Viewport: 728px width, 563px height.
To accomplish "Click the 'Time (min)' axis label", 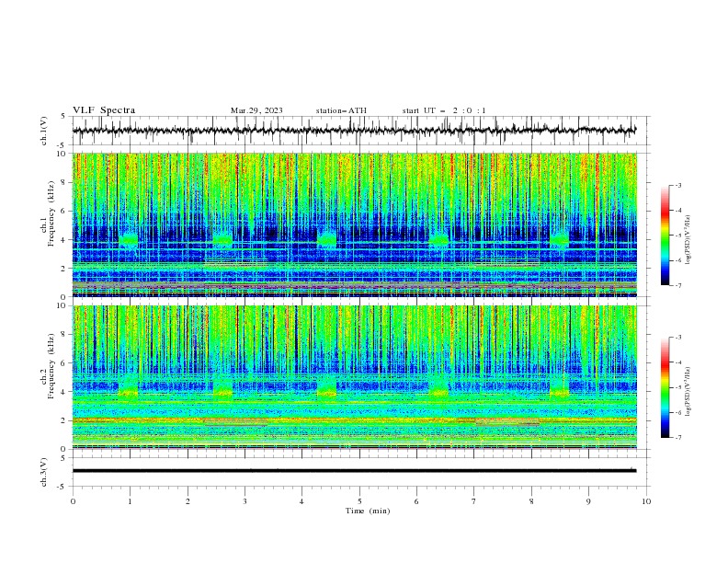I will click(368, 511).
